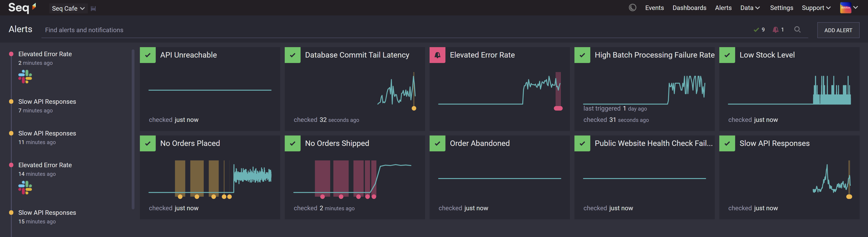Click the yellow marker on the Slow API Responses chart

pyautogui.click(x=849, y=196)
